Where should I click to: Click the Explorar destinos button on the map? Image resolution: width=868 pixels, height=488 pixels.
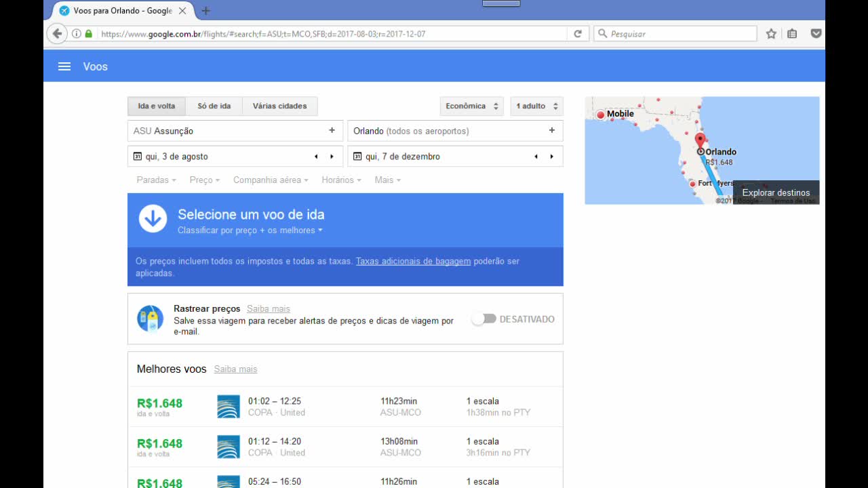(776, 192)
